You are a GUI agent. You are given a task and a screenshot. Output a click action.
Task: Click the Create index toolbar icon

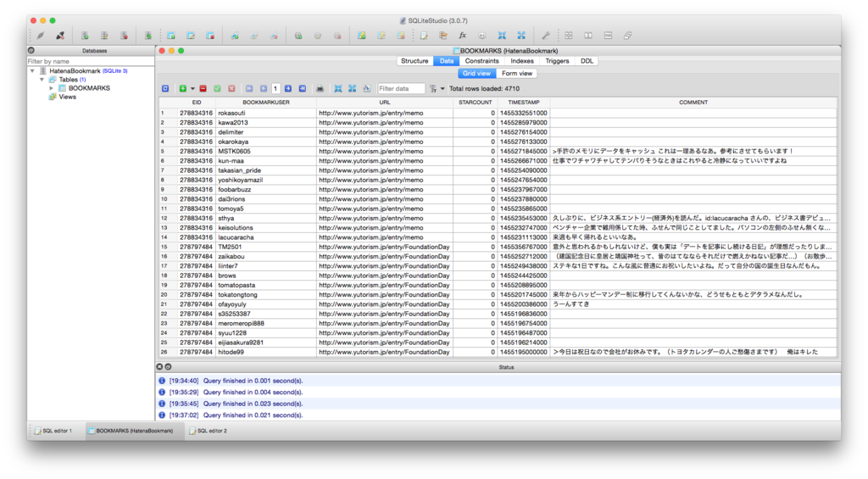(x=235, y=36)
